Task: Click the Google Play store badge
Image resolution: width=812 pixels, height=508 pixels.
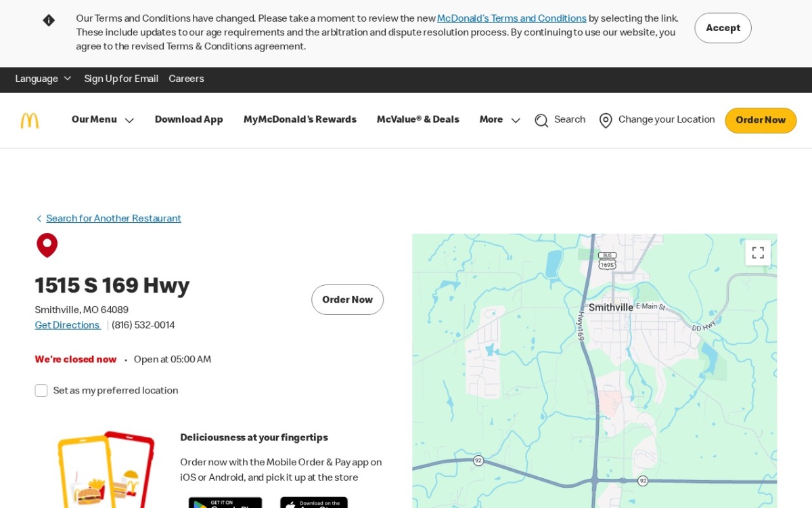Action: pyautogui.click(x=225, y=503)
